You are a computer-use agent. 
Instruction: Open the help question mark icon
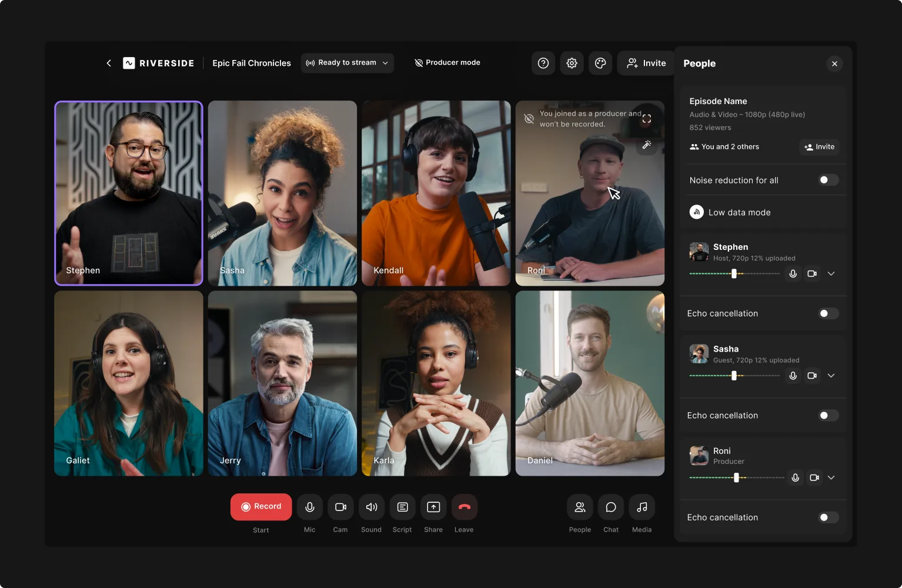(x=543, y=63)
